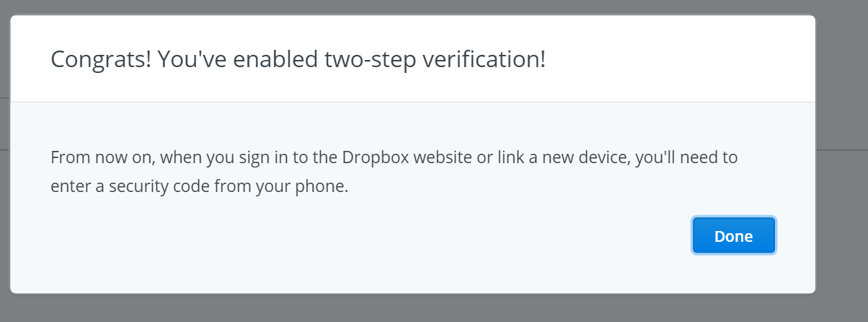Viewport: 868px width, 322px height.
Task: Click the message line starting "From now on"
Action: 394,157
